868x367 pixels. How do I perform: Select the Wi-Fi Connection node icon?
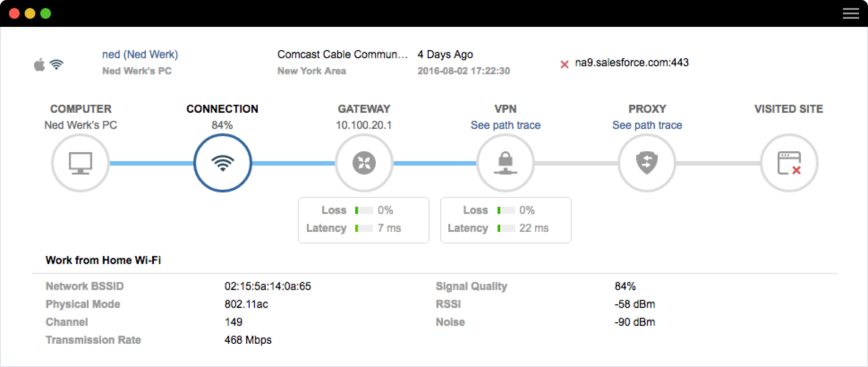[x=222, y=163]
